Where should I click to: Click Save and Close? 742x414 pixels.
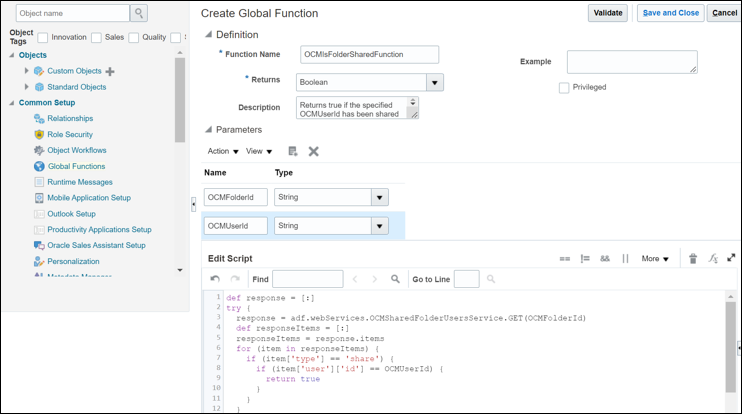pos(671,13)
